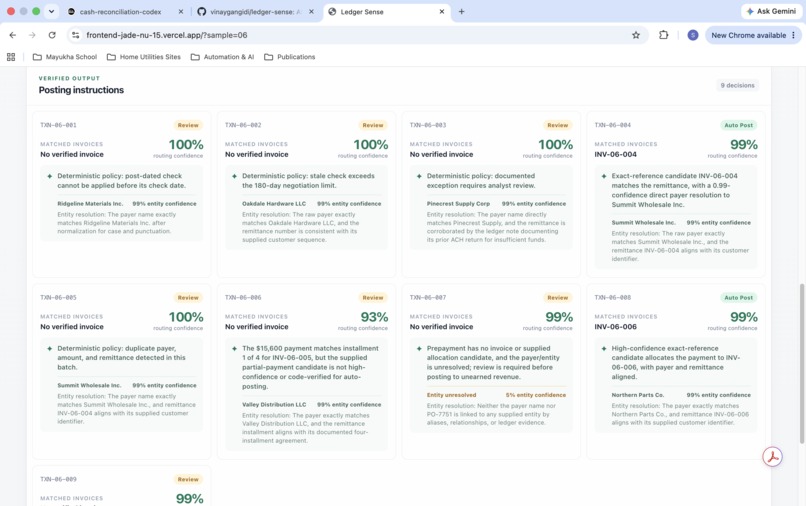This screenshot has width=806, height=506.
Task: Click Pinecrest Supply Corp entity name
Action: [x=458, y=204]
